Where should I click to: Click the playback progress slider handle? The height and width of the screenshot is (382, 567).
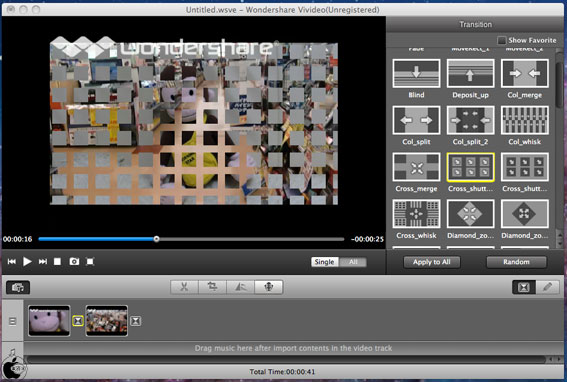(x=156, y=239)
